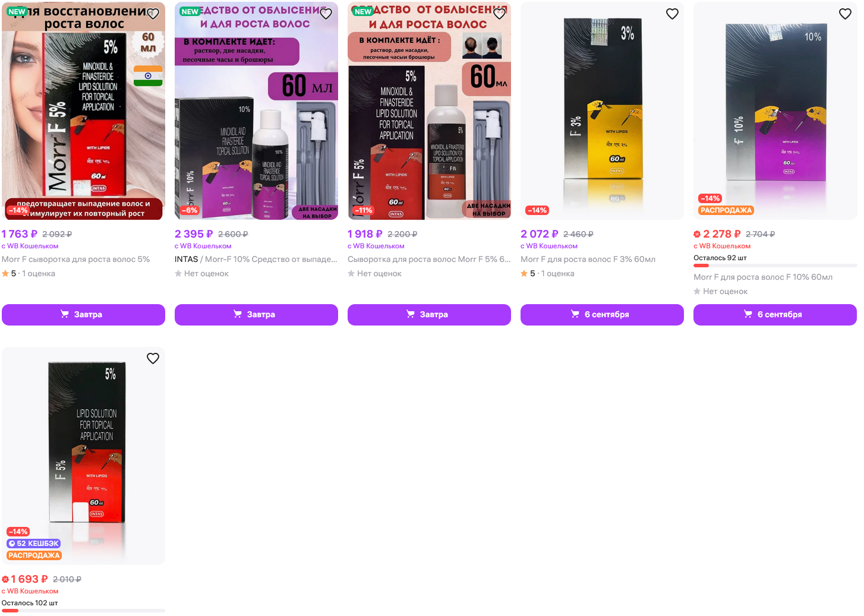Add INTAS Morr-F 10% product to favorites
This screenshot has width=864, height=616.
pyautogui.click(x=326, y=14)
